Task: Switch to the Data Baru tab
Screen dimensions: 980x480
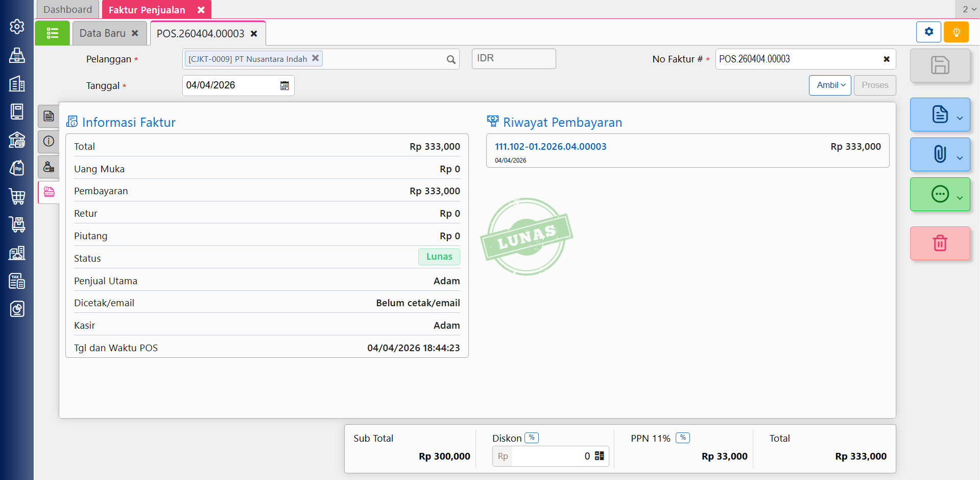Action: (x=103, y=33)
